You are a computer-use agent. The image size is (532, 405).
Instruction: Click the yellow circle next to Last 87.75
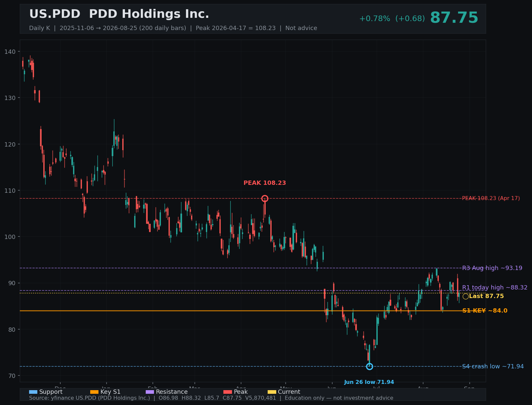pos(466,296)
